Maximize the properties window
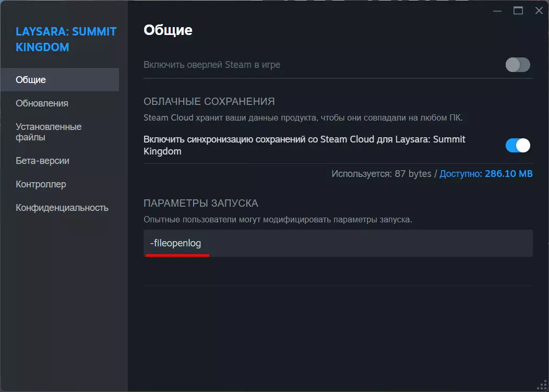This screenshot has height=392, width=549. [x=518, y=10]
